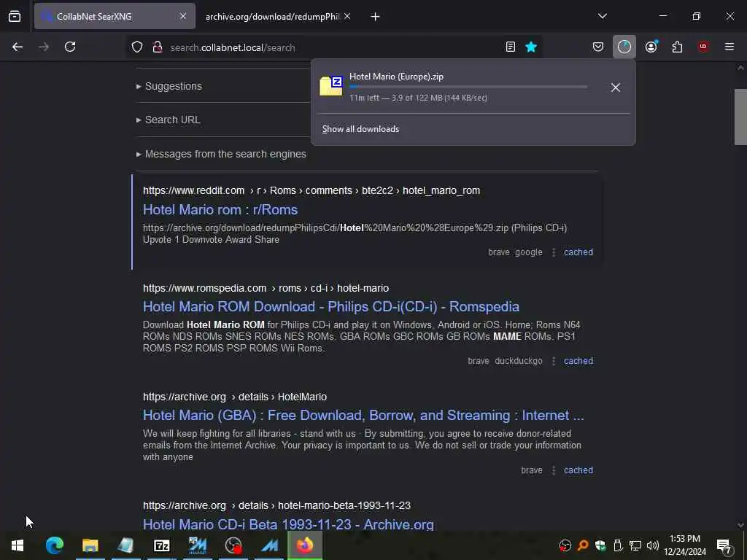Open cached version of the Reddit result
The width and height of the screenshot is (747, 560).
point(578,252)
